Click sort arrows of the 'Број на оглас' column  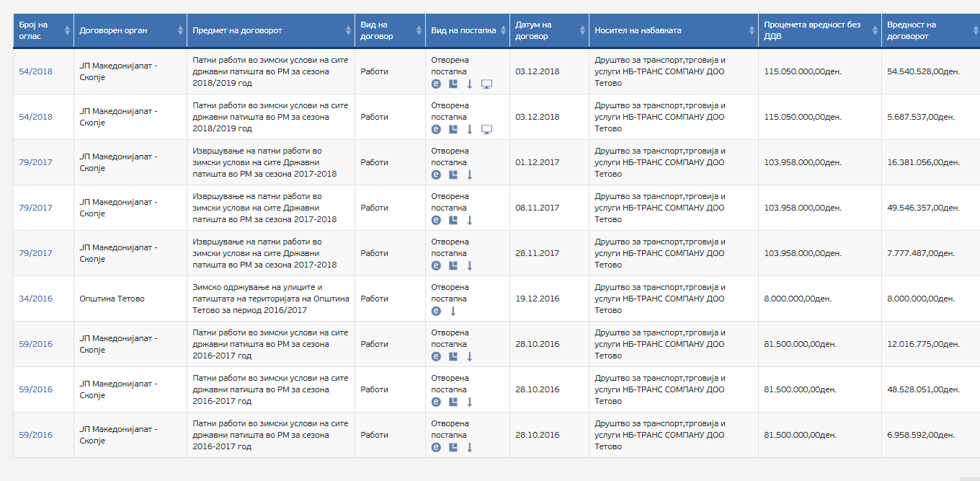coord(67,30)
